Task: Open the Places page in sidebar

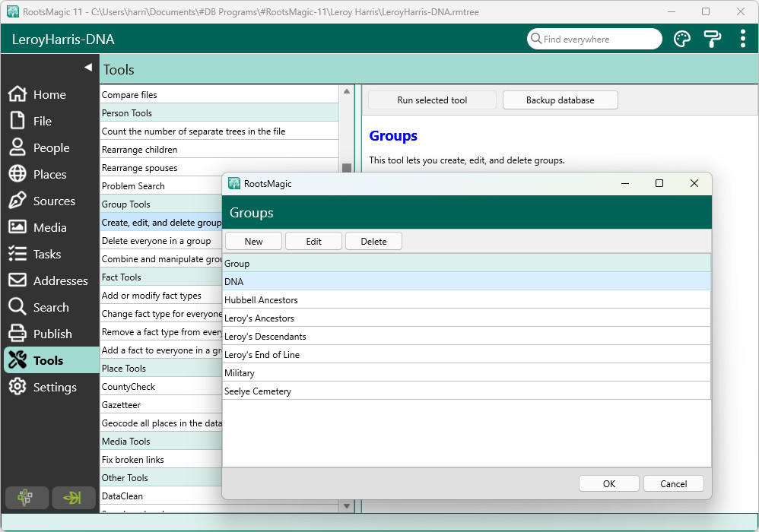Action: tap(50, 174)
